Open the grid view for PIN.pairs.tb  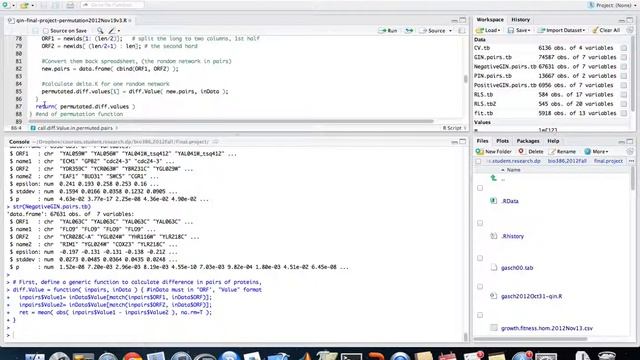(x=624, y=76)
